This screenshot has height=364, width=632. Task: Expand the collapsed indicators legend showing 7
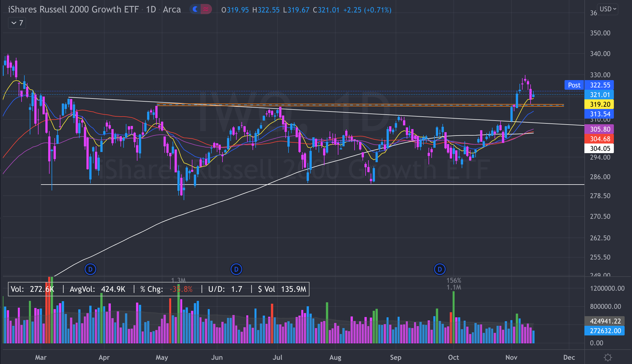(17, 23)
